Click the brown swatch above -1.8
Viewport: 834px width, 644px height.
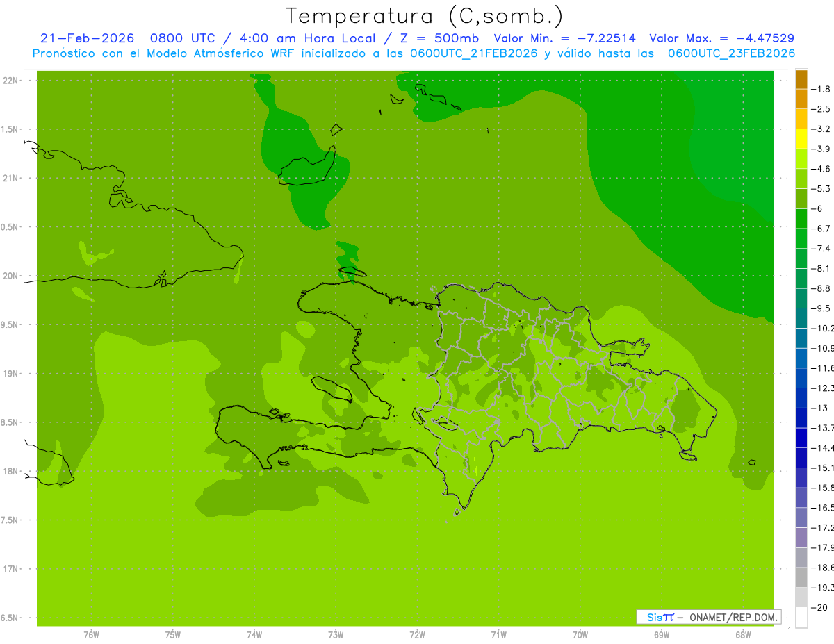click(801, 79)
